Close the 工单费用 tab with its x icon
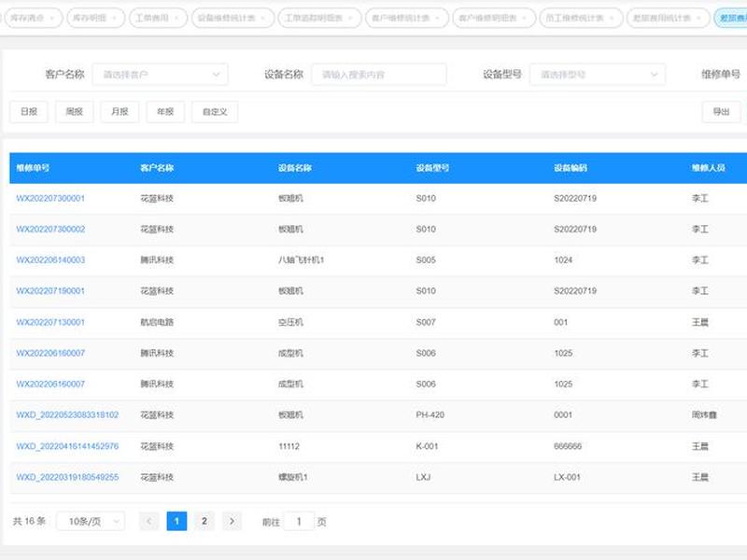The height and width of the screenshot is (560, 747). tap(176, 18)
